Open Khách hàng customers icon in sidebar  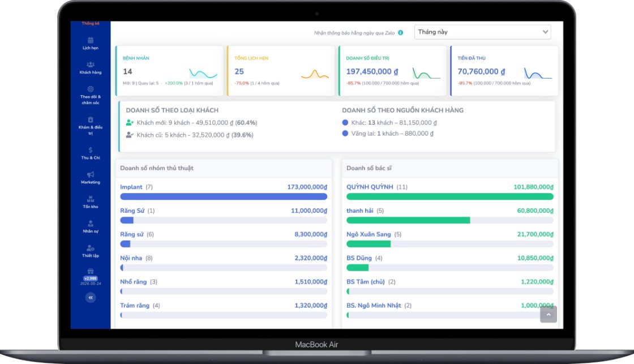(x=91, y=65)
